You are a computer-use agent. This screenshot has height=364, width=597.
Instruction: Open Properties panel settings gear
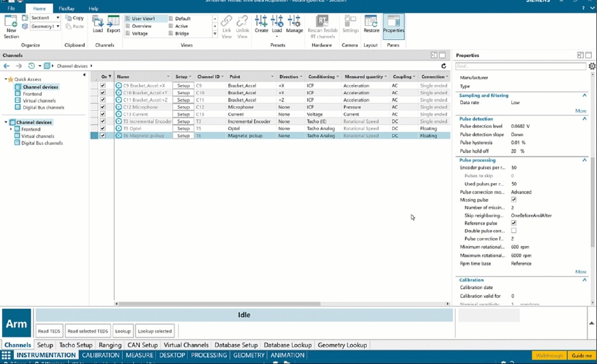592,66
